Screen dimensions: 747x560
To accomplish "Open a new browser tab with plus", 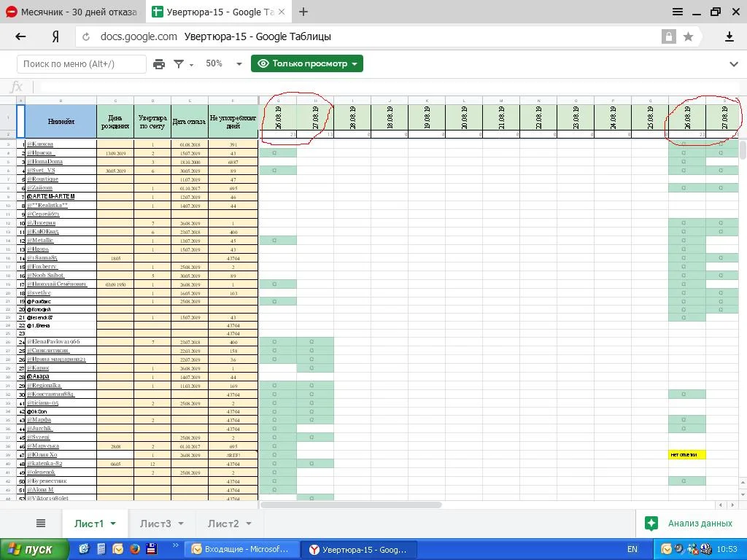I will coord(303,12).
